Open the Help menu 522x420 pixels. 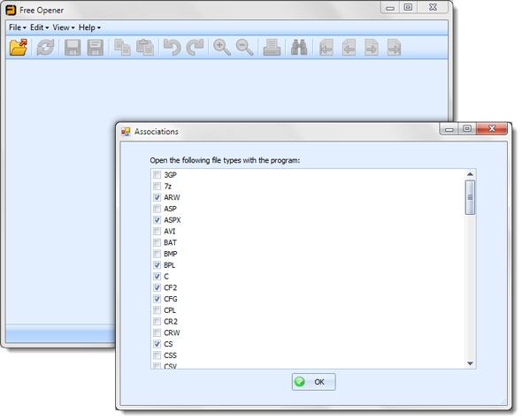pos(89,27)
